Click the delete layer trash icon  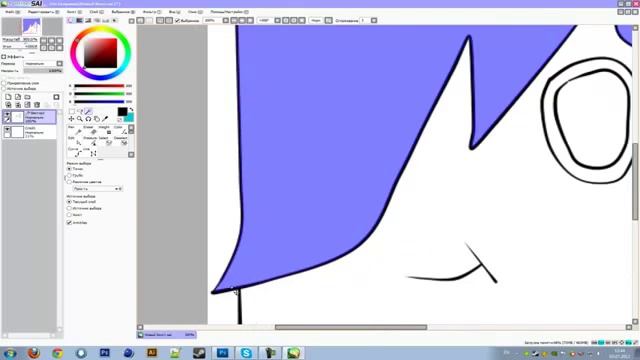(x=37, y=105)
